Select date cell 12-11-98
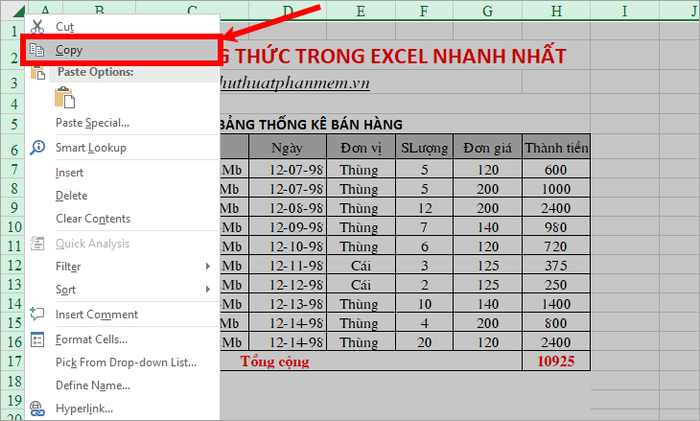This screenshot has width=700, height=421. [x=288, y=265]
